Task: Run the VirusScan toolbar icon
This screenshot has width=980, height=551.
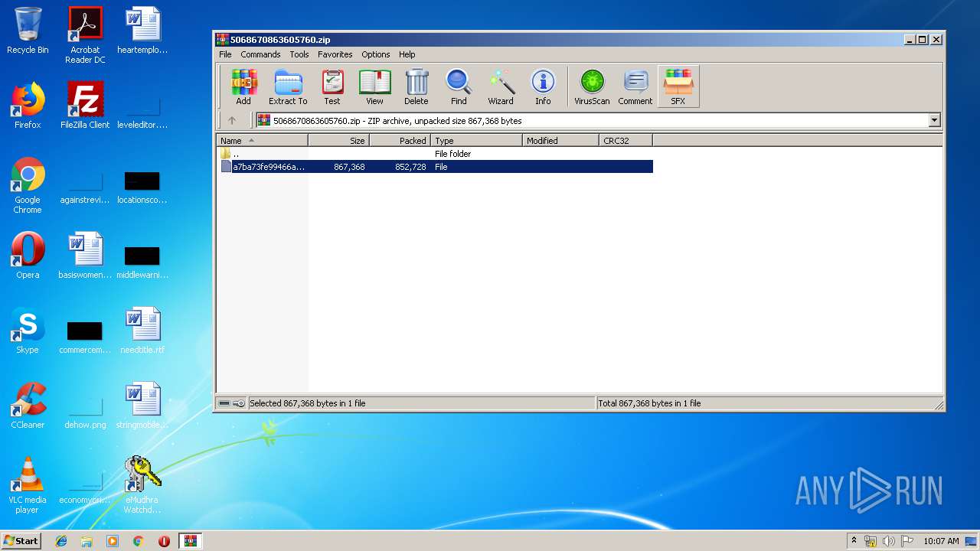Action: point(592,86)
